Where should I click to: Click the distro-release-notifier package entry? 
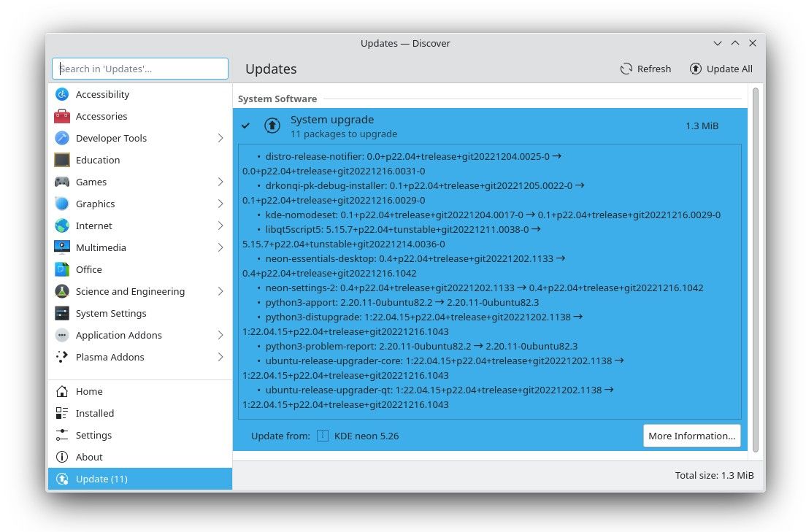402,163
